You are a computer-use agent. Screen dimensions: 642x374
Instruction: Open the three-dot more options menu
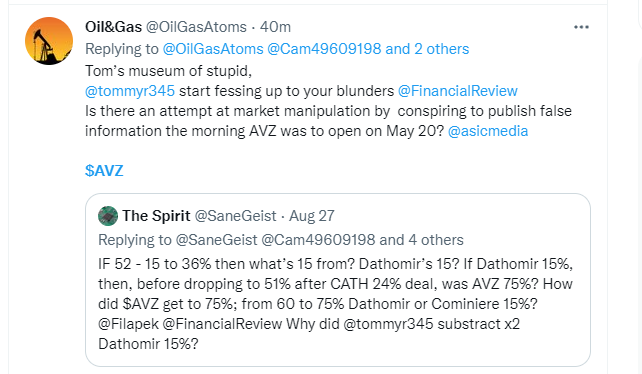coord(581,27)
